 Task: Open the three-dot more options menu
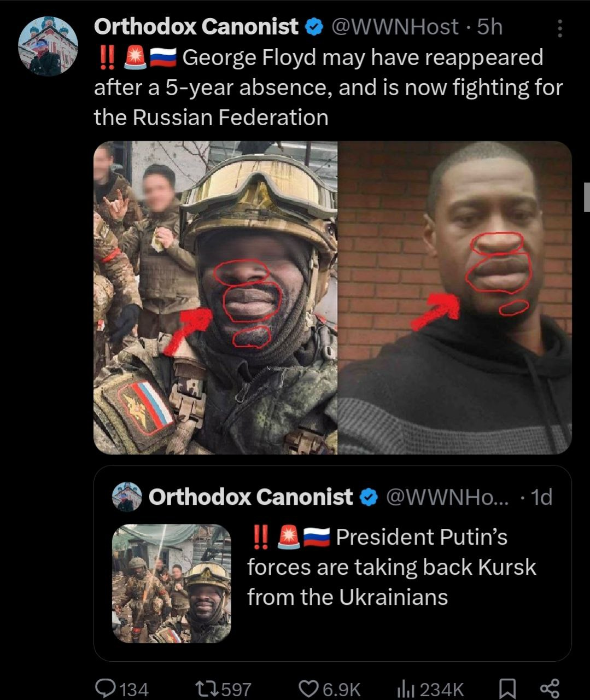pyautogui.click(x=559, y=28)
